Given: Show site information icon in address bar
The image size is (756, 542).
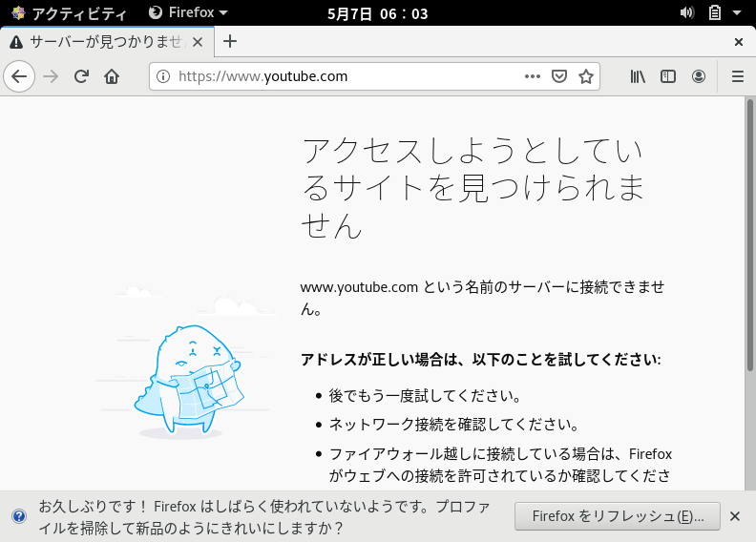Looking at the screenshot, I should tap(163, 76).
